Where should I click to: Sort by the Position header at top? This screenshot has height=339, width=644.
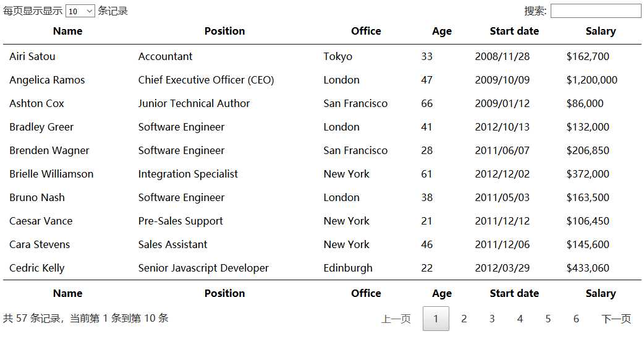click(224, 31)
